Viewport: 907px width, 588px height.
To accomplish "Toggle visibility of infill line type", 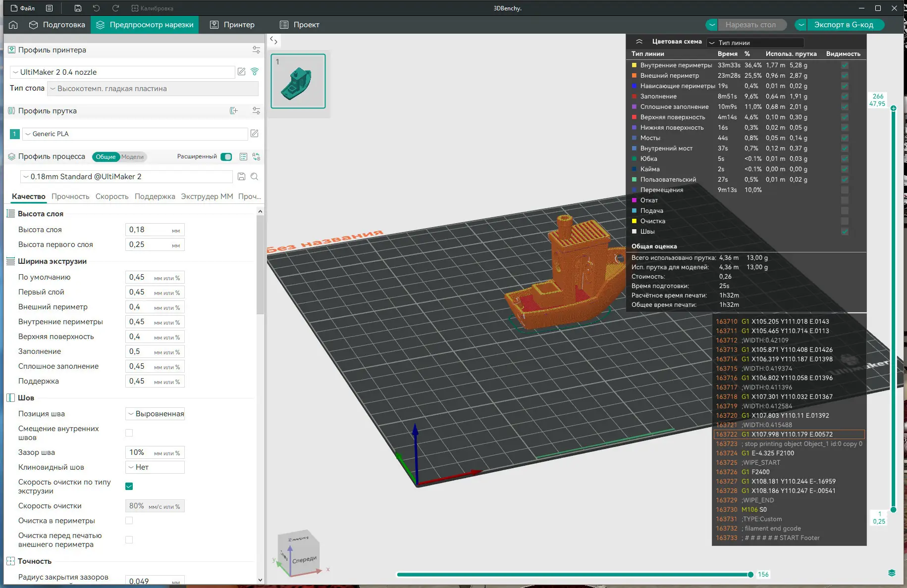I will [x=845, y=97].
